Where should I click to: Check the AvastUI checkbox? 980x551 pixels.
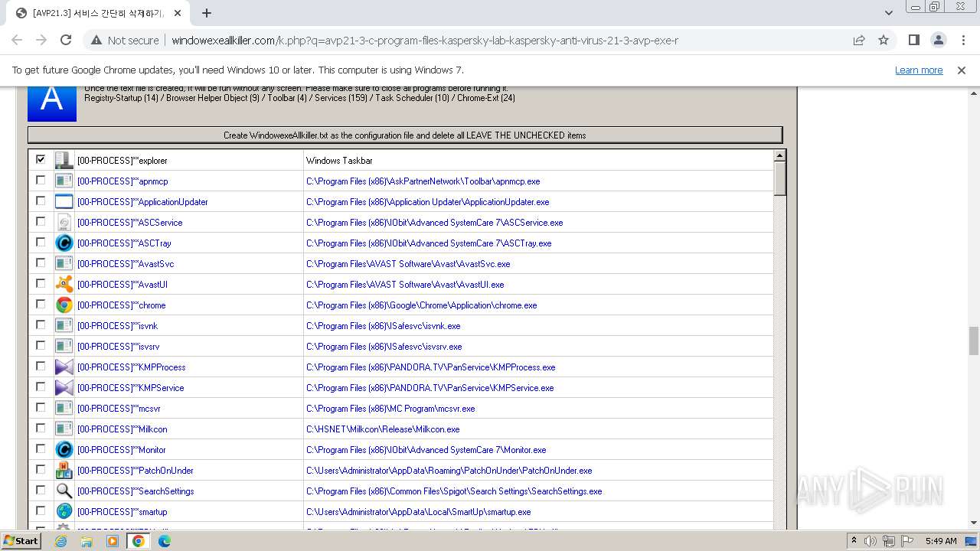point(41,283)
